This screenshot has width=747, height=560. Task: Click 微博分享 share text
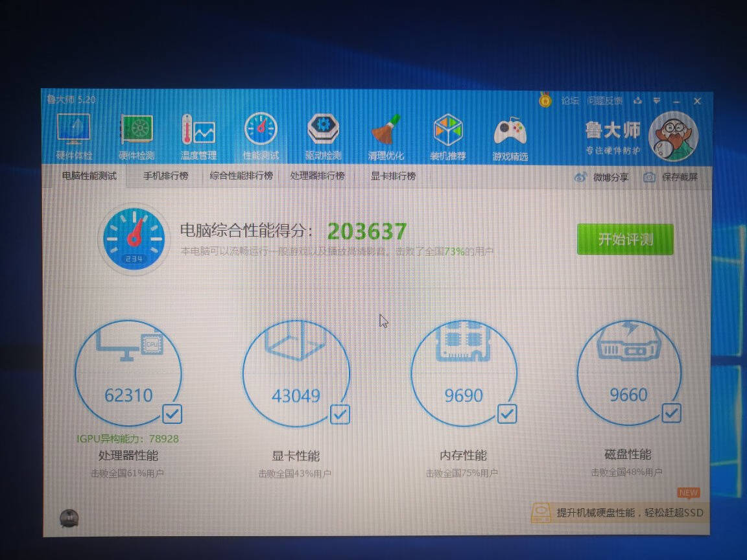point(611,177)
